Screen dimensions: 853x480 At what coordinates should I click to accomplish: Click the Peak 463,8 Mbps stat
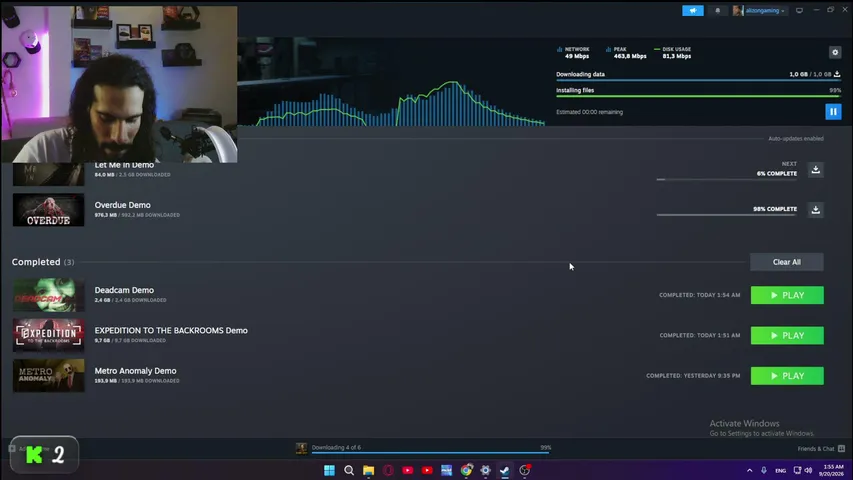(x=626, y=53)
